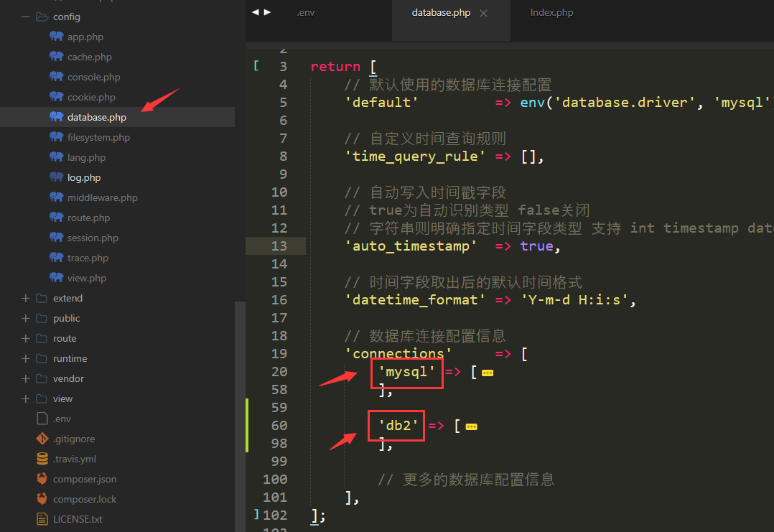Navigate tabs with the left arrow
The width and height of the screenshot is (774, 532).
point(255,11)
